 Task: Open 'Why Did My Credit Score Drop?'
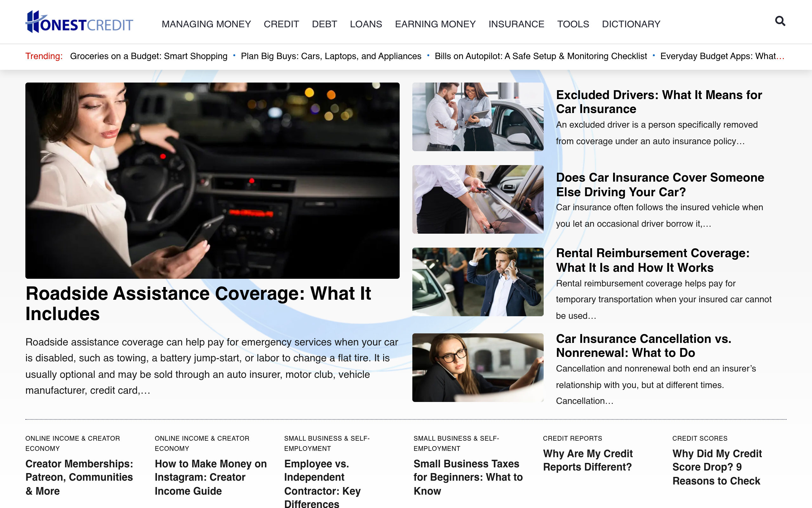click(717, 467)
